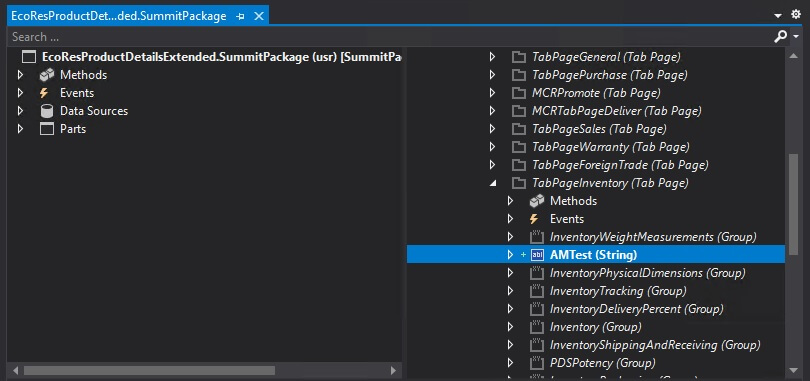
Task: Click the Data Sources database icon
Action: [46, 111]
